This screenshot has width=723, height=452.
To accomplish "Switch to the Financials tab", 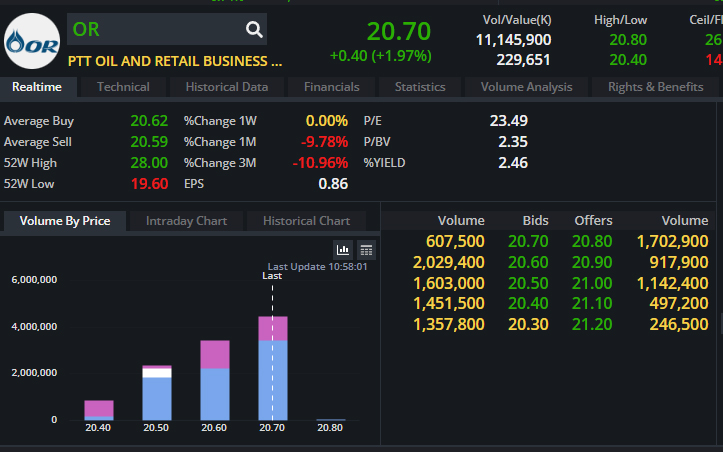I will (x=331, y=87).
